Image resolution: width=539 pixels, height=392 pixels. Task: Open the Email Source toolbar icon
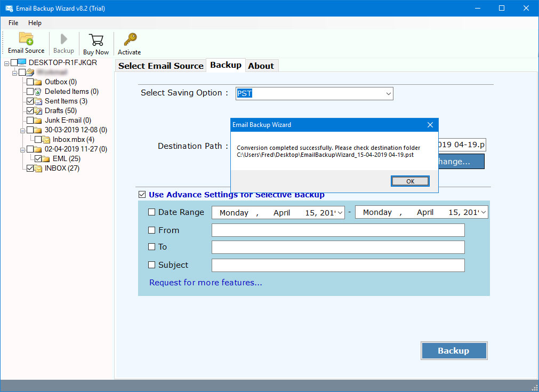tap(26, 39)
